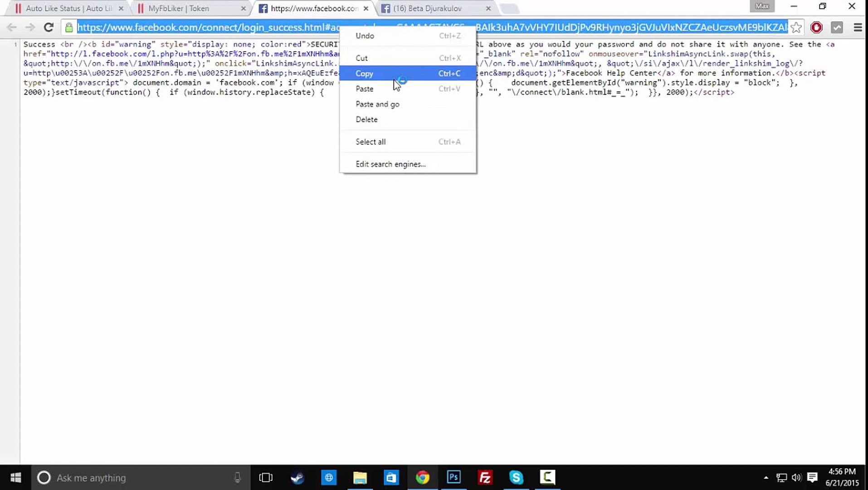This screenshot has width=868, height=490.
Task: Click the http://l.facebook.com/l.php link in source
Action: [x=195, y=54]
